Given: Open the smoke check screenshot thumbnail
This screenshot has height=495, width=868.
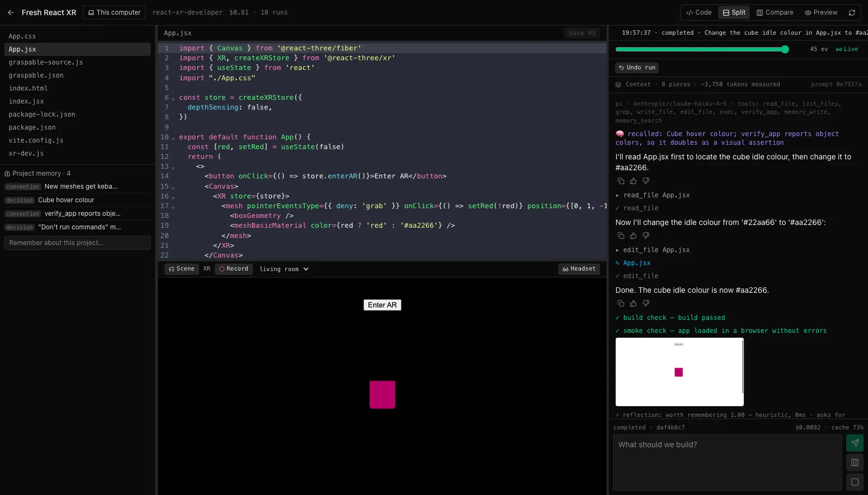Looking at the screenshot, I should [x=679, y=372].
